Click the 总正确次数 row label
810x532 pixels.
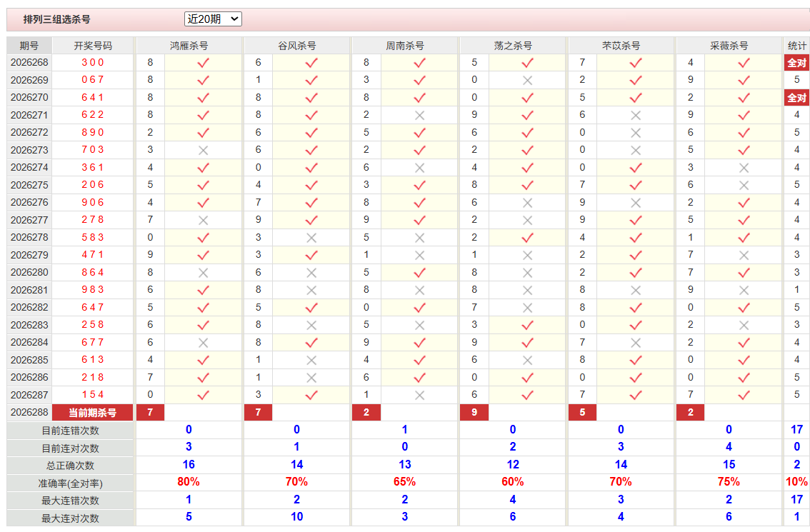pos(70,466)
